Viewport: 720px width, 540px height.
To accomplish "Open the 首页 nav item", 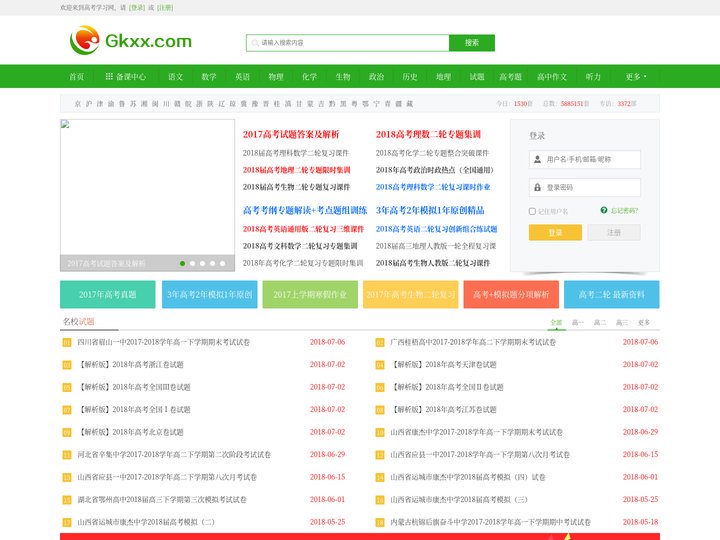I will point(77,77).
